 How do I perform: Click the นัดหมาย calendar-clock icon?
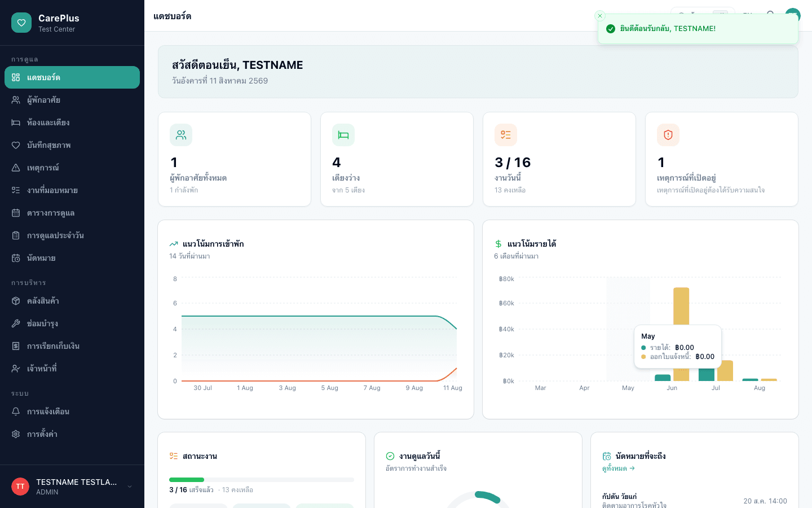tap(16, 258)
